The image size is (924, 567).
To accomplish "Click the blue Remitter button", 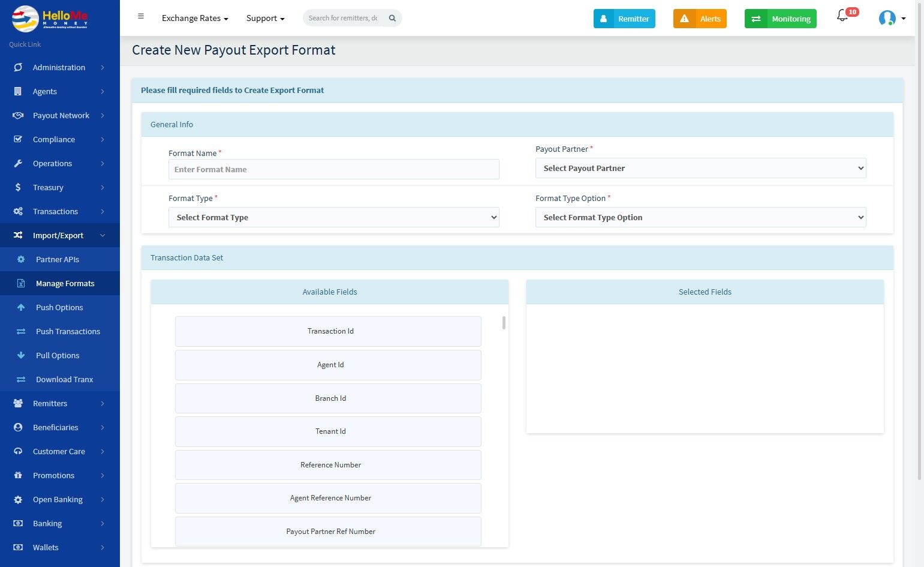I will point(624,19).
